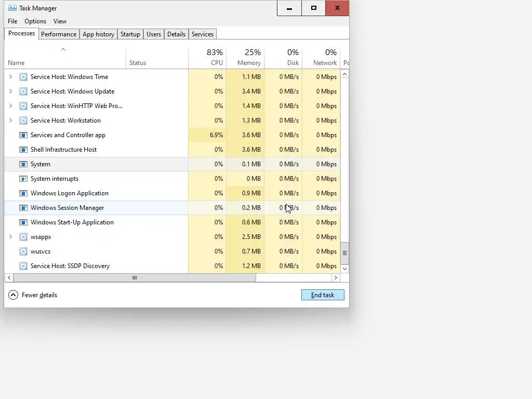This screenshot has width=532, height=399.
Task: Click the sort arrow above Name column
Action: point(63,49)
